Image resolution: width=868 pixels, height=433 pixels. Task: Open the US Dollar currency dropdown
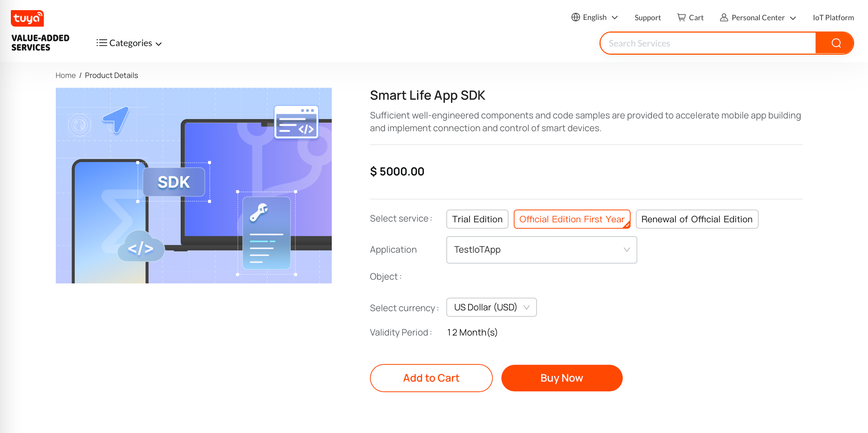pyautogui.click(x=491, y=307)
